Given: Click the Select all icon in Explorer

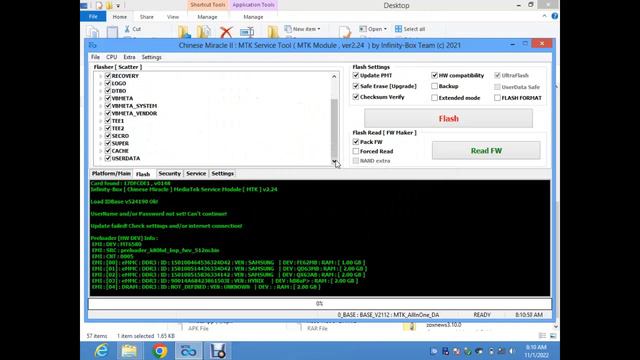Looking at the screenshot, I should coord(398,29).
